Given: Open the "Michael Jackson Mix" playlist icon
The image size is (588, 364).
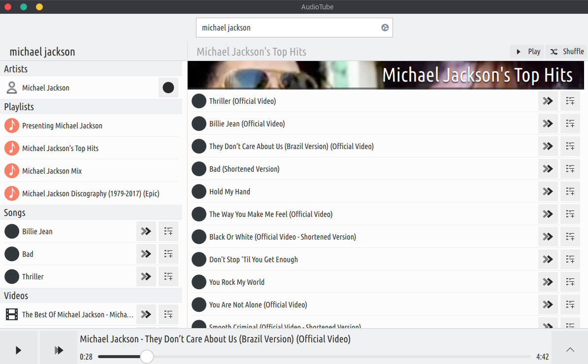Looking at the screenshot, I should [x=11, y=171].
